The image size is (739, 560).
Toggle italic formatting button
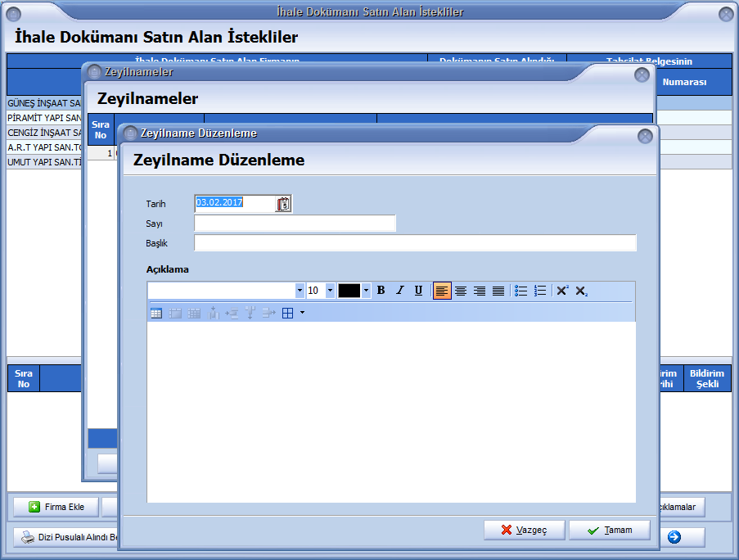coord(399,291)
